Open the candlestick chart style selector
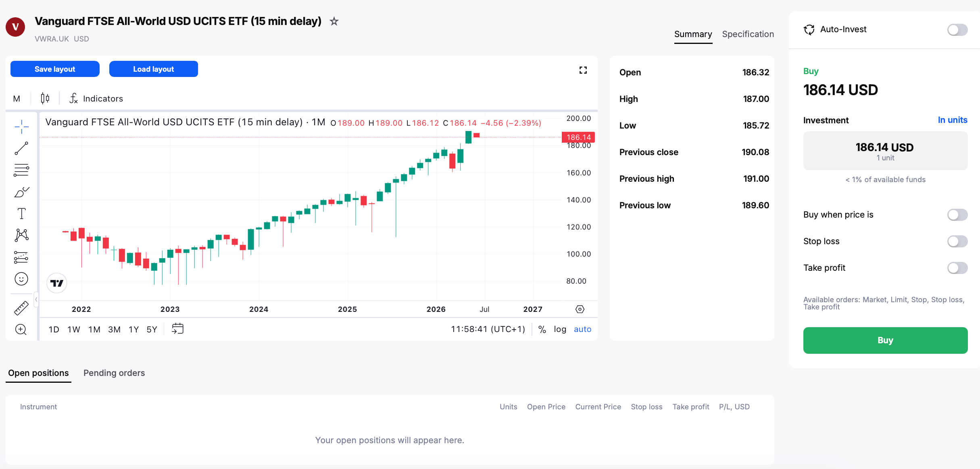Screen dimensions: 980x469 point(45,98)
